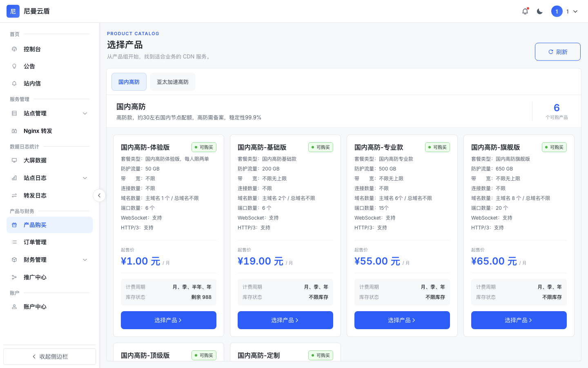The height and width of the screenshot is (368, 588).
Task: Click the 站点管理 sidebar icon
Action: (14, 113)
